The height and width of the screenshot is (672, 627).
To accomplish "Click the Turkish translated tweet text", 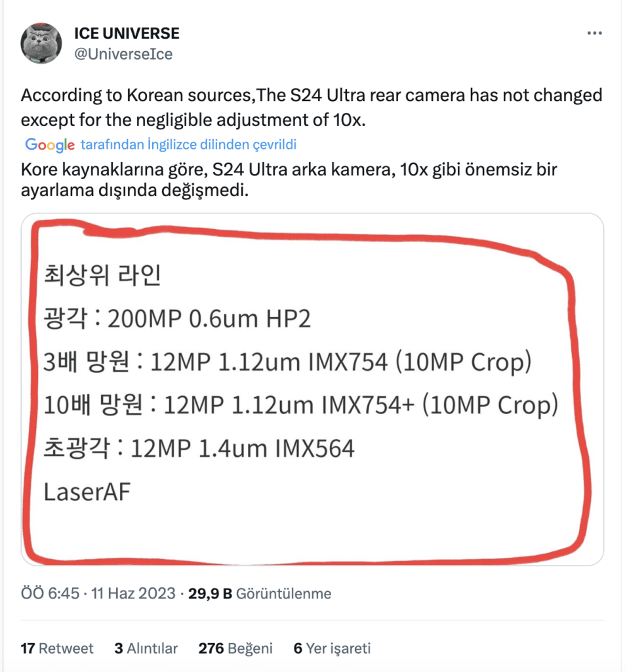I will click(289, 180).
